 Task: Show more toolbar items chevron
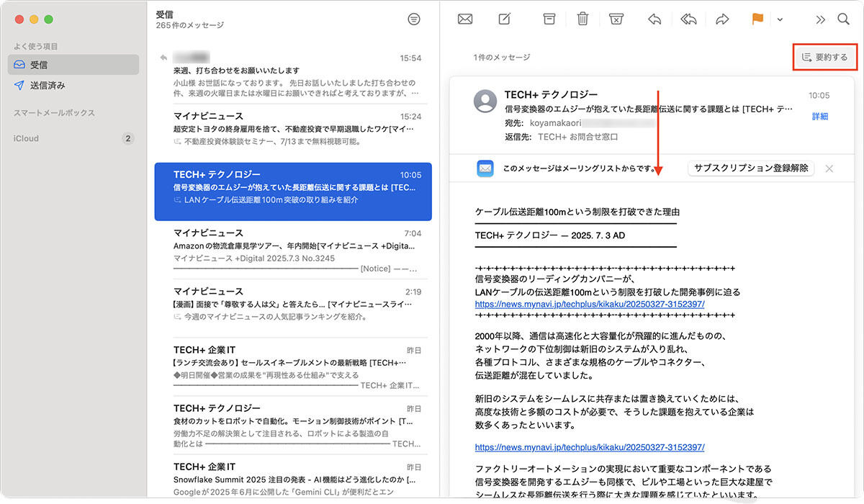coord(820,19)
